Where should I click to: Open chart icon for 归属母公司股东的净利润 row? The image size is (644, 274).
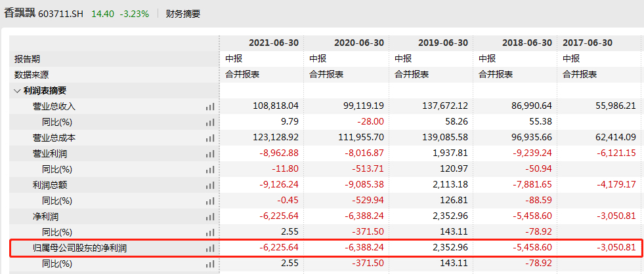click(x=210, y=248)
